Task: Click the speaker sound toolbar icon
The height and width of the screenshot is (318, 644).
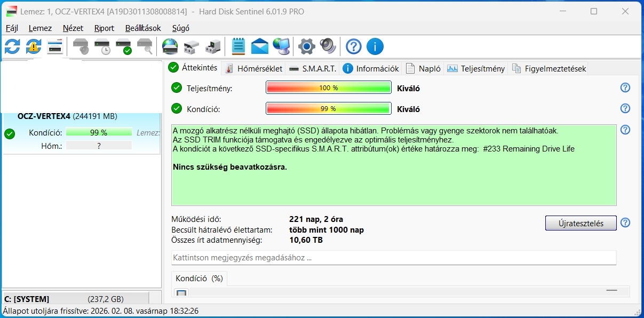Action: (328, 46)
